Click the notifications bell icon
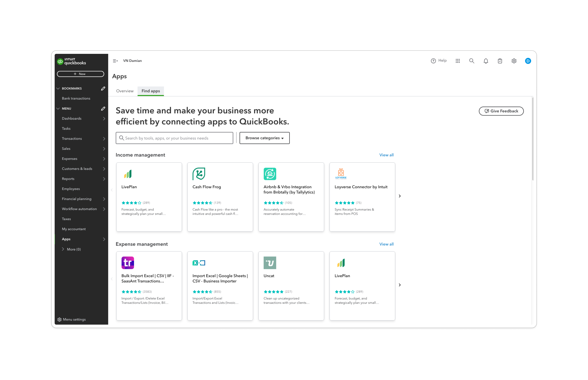Image resolution: width=588 pixels, height=380 pixels. tap(486, 61)
